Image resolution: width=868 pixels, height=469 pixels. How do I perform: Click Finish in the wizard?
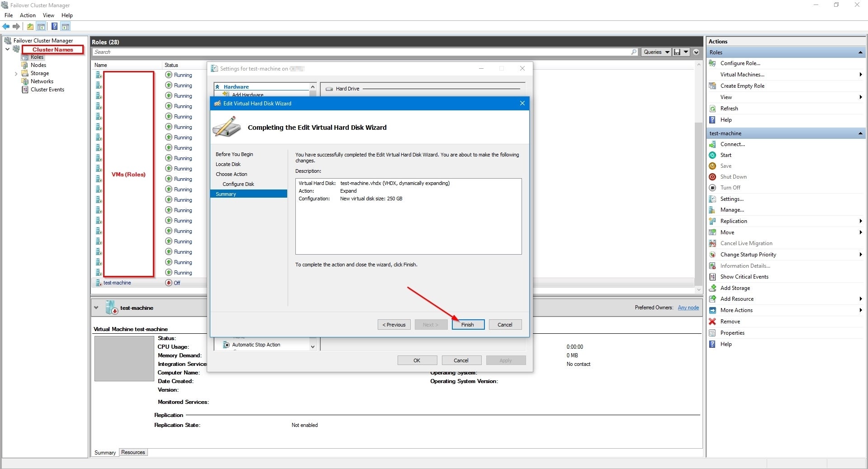[468, 325]
